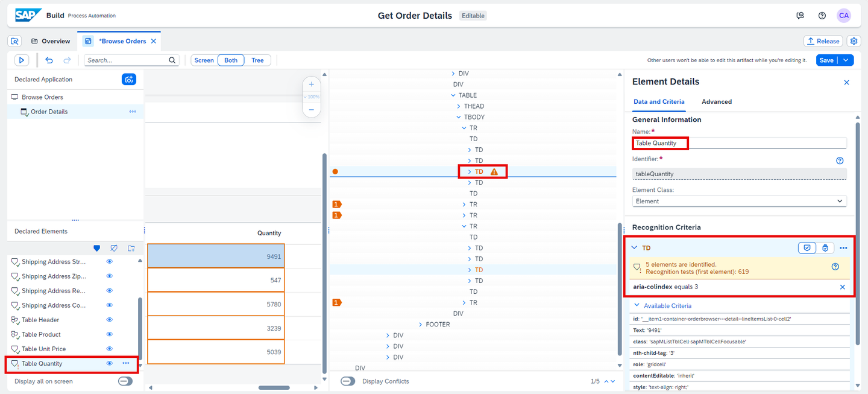This screenshot has height=394, width=868.
Task: Select first shield criteria mode button for TD
Action: tap(807, 247)
